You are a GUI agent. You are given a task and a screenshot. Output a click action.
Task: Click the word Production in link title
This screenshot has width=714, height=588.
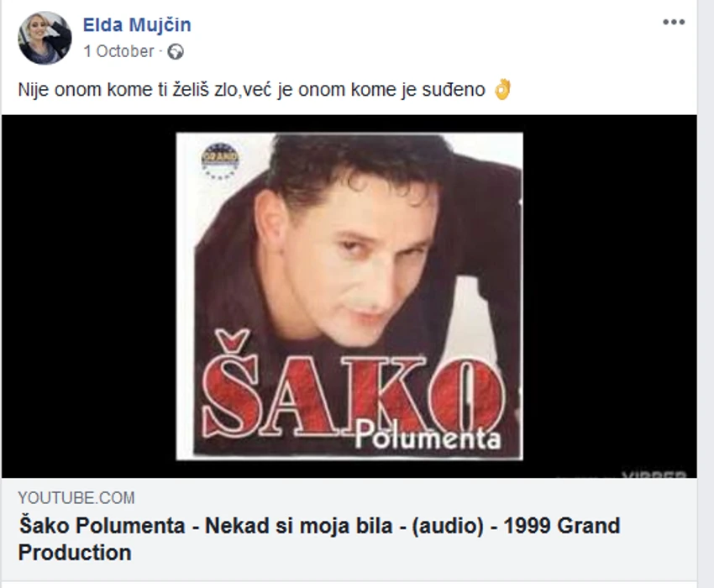click(x=75, y=553)
